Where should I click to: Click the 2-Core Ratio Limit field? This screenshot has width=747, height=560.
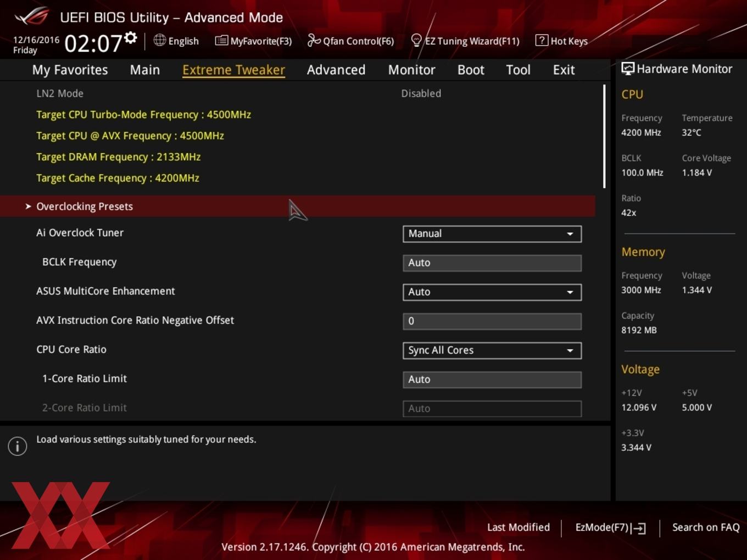[x=492, y=408]
